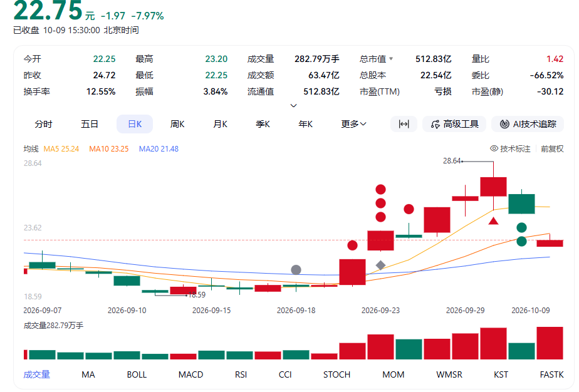The height and width of the screenshot is (392, 579).
Task: Open the 总市值 dropdown arrow
Action: click(x=391, y=58)
